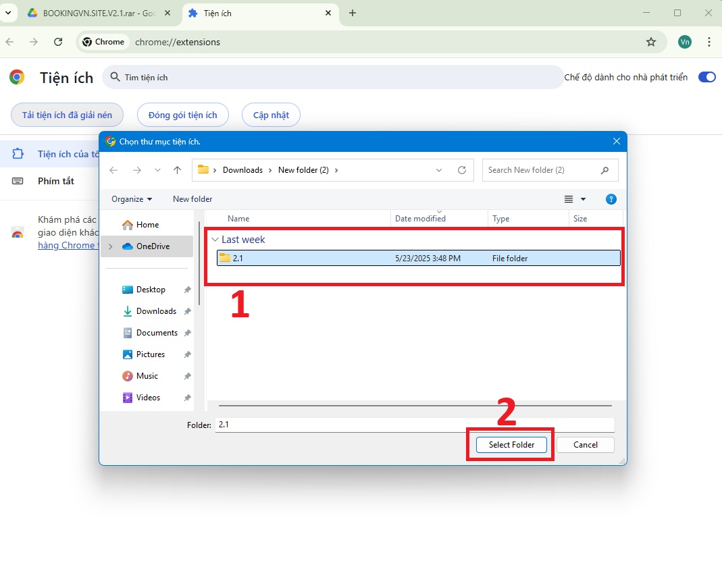
Task: Open view options dropdown arrow
Action: pyautogui.click(x=584, y=199)
